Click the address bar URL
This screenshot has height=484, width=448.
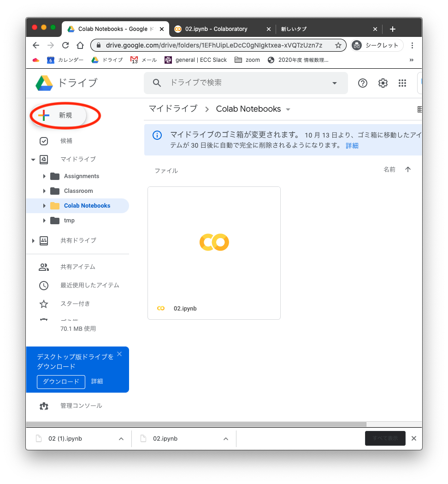click(x=214, y=45)
